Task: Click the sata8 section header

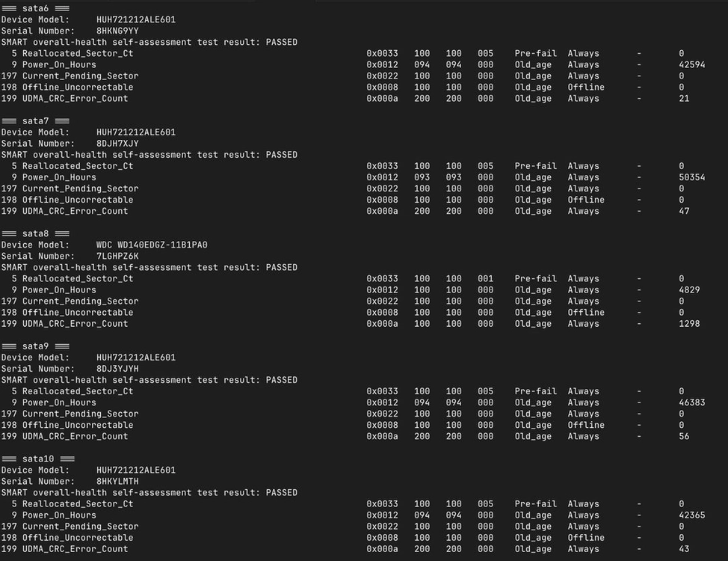Action: coord(35,233)
